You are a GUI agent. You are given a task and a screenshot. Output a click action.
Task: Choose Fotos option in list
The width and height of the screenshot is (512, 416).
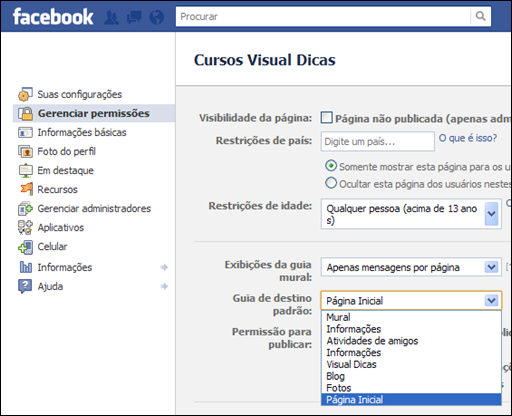point(411,388)
